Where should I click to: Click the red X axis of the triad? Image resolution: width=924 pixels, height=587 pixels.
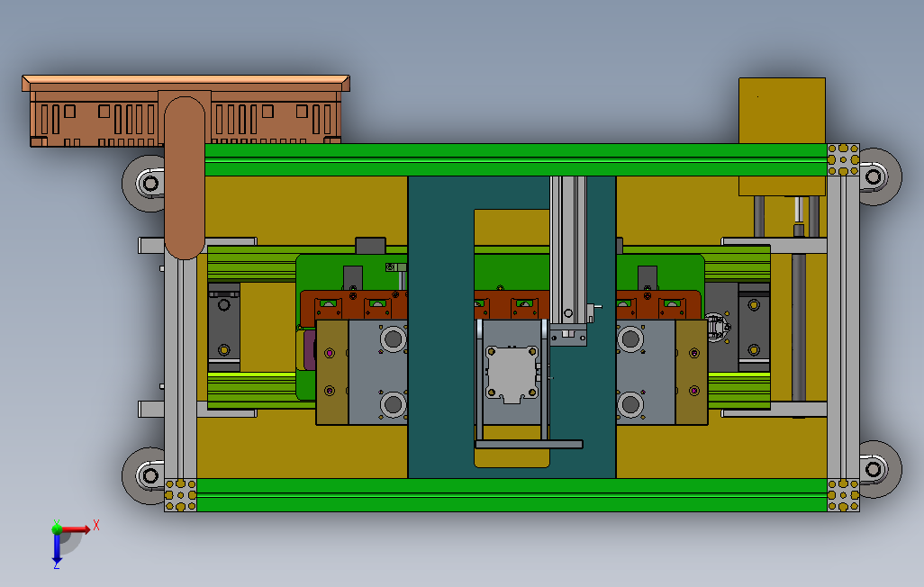pos(76,530)
